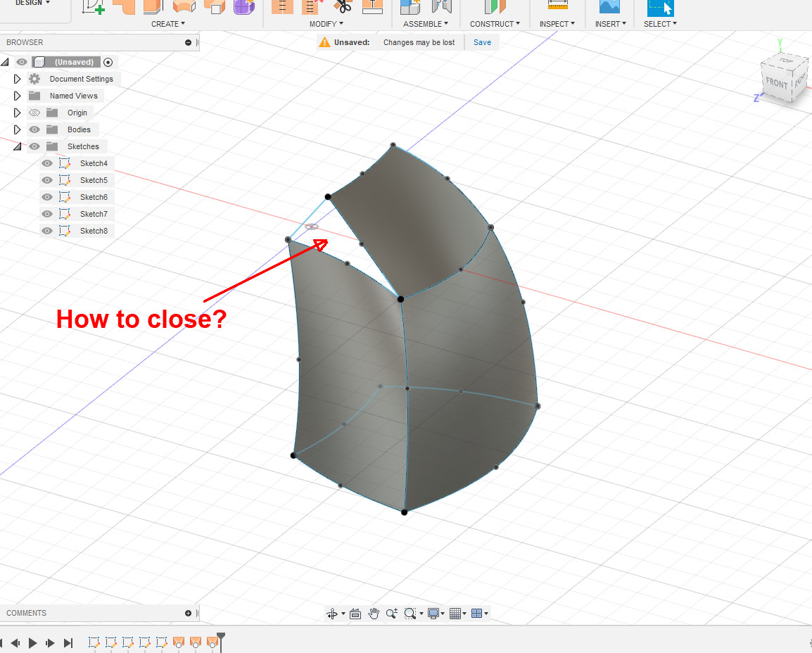Collapse the Sketches folder
Image resolution: width=812 pixels, height=653 pixels.
pyautogui.click(x=16, y=146)
